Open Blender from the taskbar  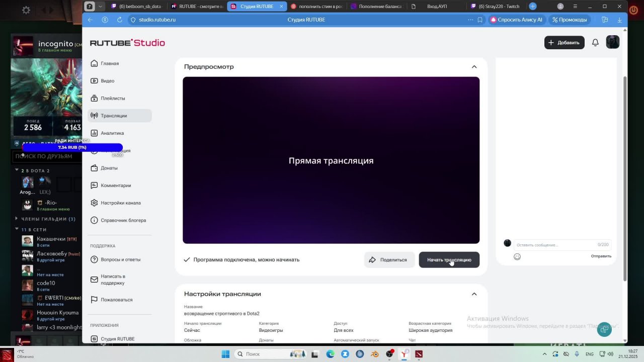pyautogui.click(x=374, y=354)
